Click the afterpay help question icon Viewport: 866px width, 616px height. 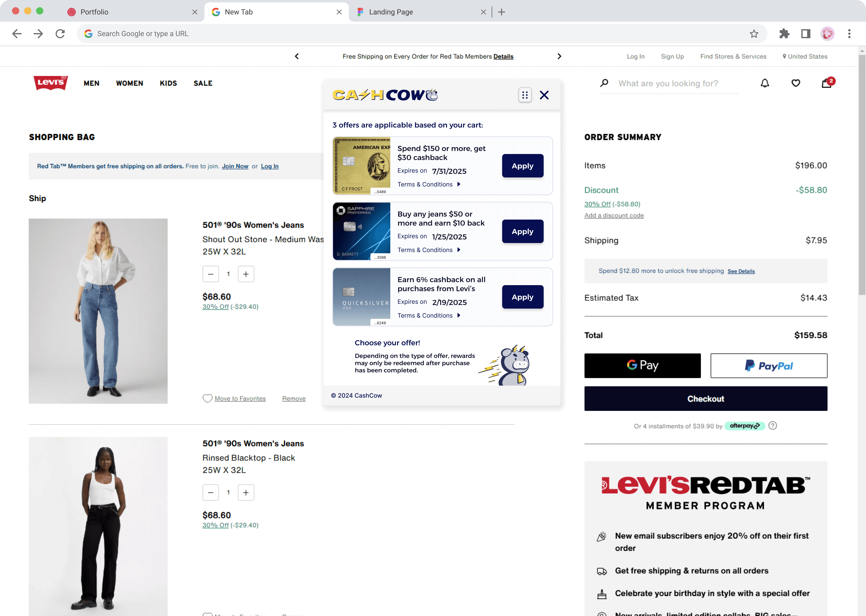772,426
